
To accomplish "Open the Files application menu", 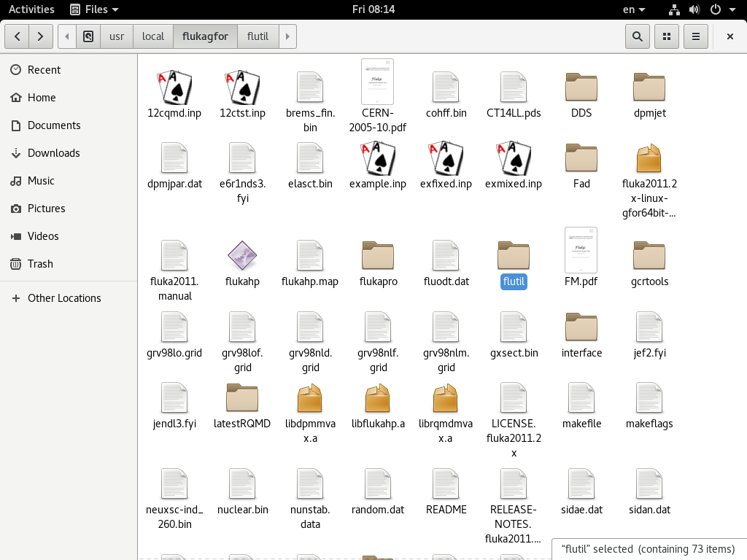I will pyautogui.click(x=94, y=9).
